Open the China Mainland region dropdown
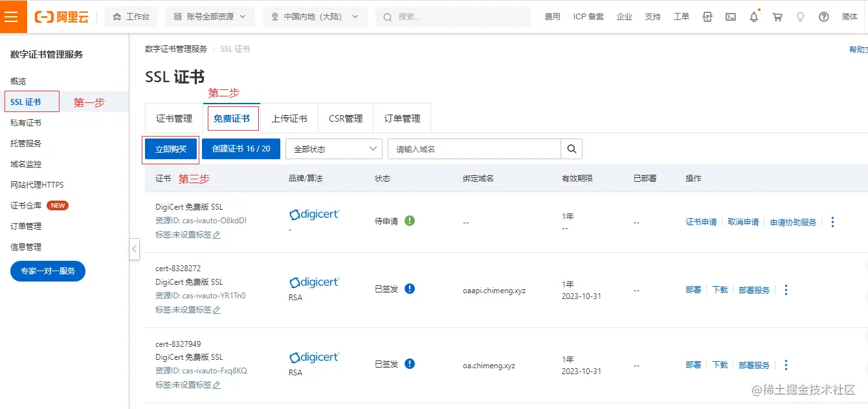 (x=315, y=17)
